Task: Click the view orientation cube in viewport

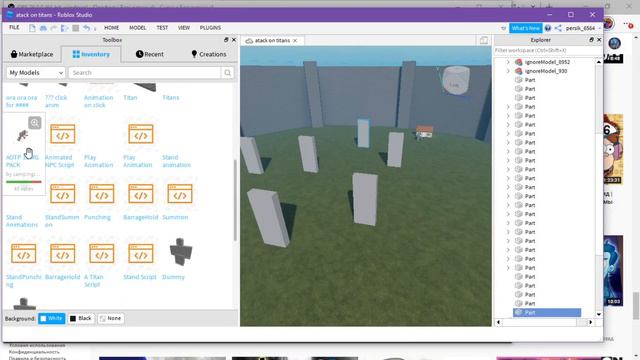Action: [456, 81]
